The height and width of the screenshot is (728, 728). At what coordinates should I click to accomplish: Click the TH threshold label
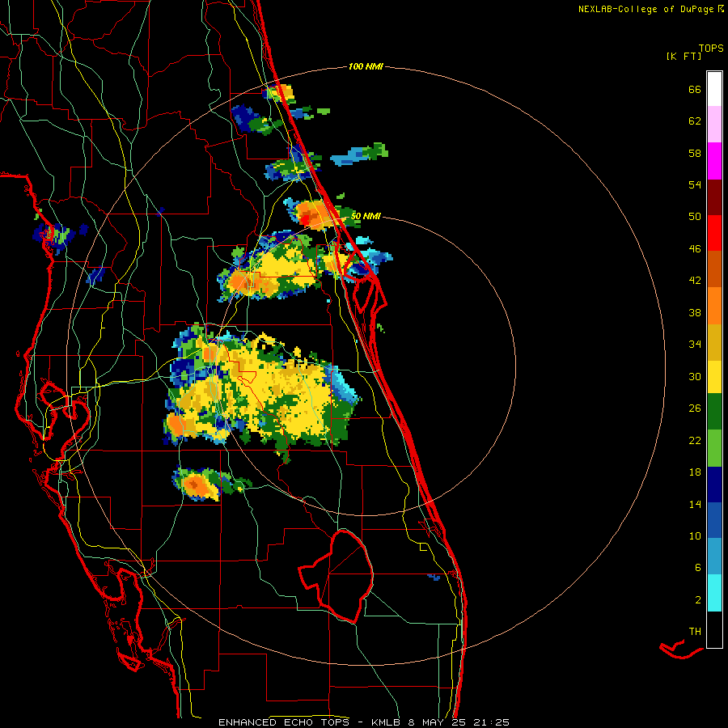tap(695, 632)
